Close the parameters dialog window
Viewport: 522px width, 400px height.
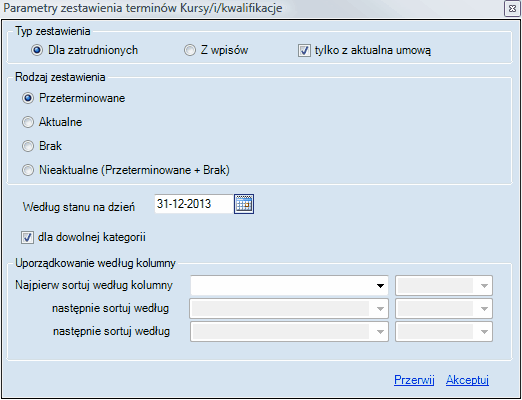[x=512, y=9]
